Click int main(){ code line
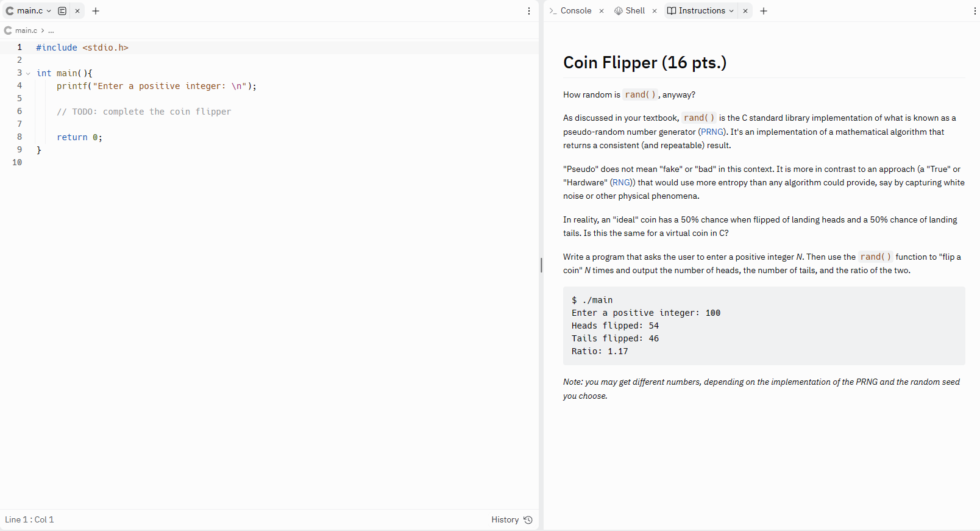 tap(64, 73)
